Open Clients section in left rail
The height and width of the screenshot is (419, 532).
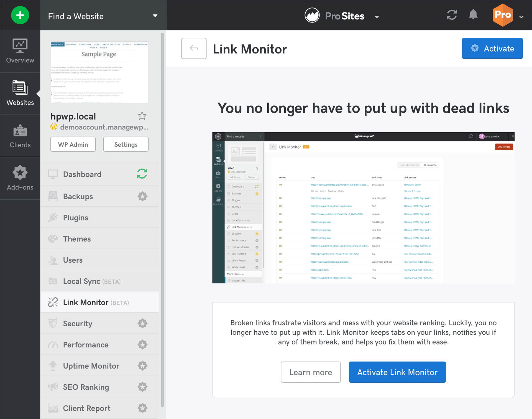pyautogui.click(x=20, y=136)
